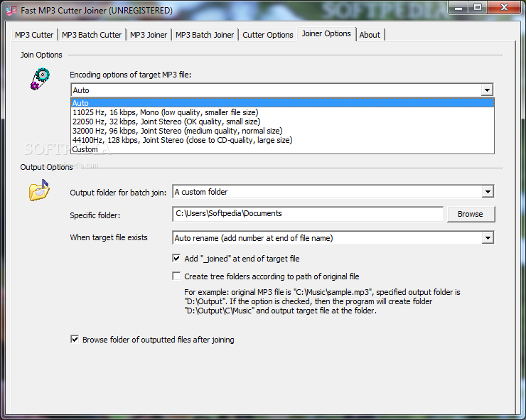This screenshot has width=526, height=420.
Task: Expand the Output folder for batch join dropdown
Action: 488,192
